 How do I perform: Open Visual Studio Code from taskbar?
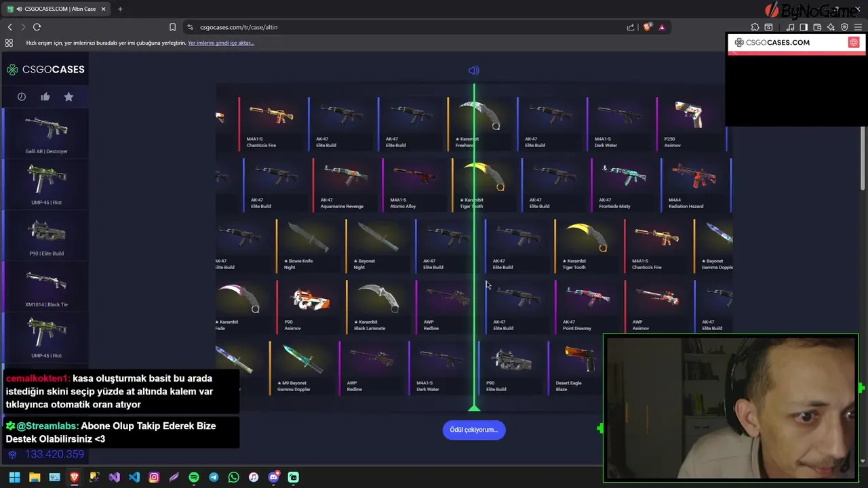point(134,477)
